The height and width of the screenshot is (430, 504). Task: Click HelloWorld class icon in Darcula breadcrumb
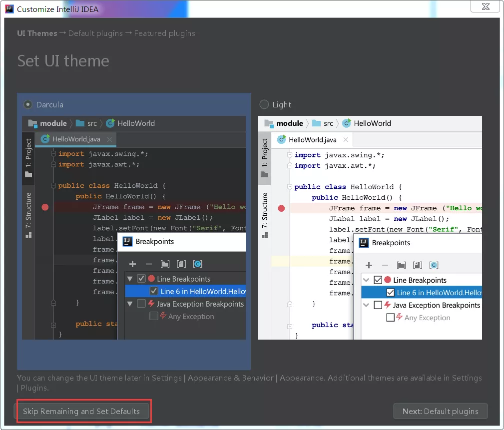110,123
